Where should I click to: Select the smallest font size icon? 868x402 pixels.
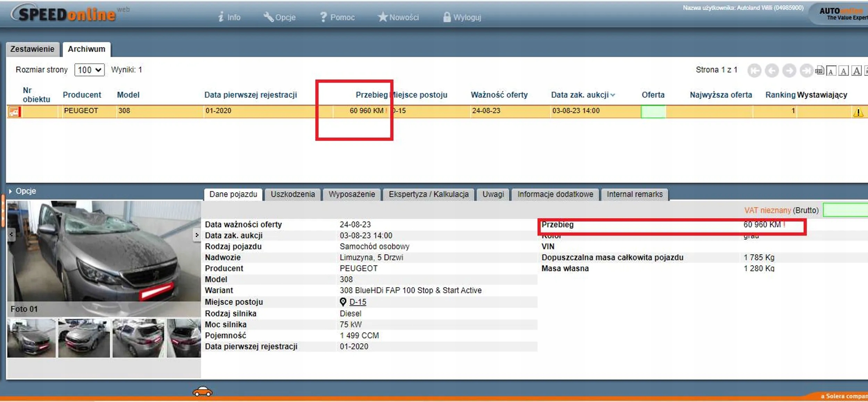click(x=831, y=71)
